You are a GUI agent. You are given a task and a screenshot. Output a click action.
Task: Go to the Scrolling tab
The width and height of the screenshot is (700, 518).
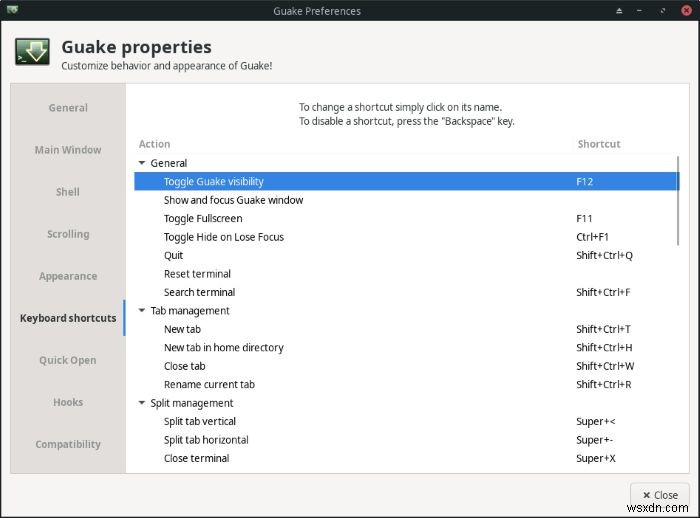tap(68, 234)
